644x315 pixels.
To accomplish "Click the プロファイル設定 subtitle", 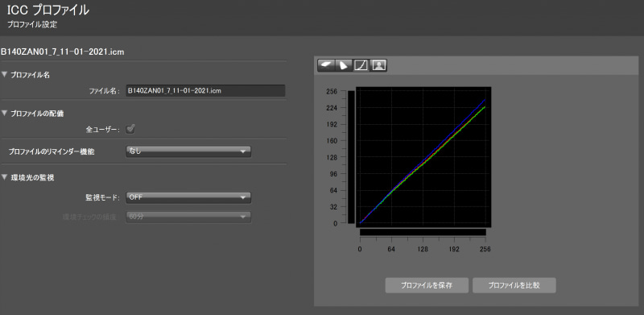I will (x=32, y=24).
